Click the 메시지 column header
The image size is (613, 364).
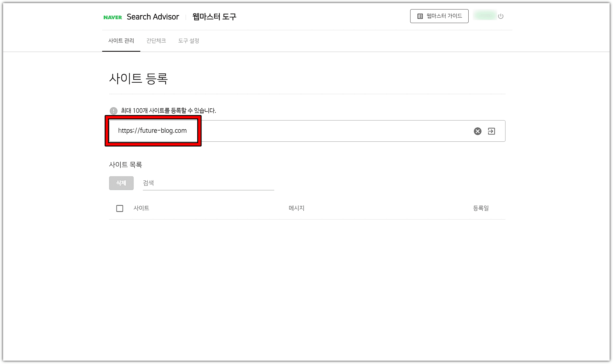296,208
